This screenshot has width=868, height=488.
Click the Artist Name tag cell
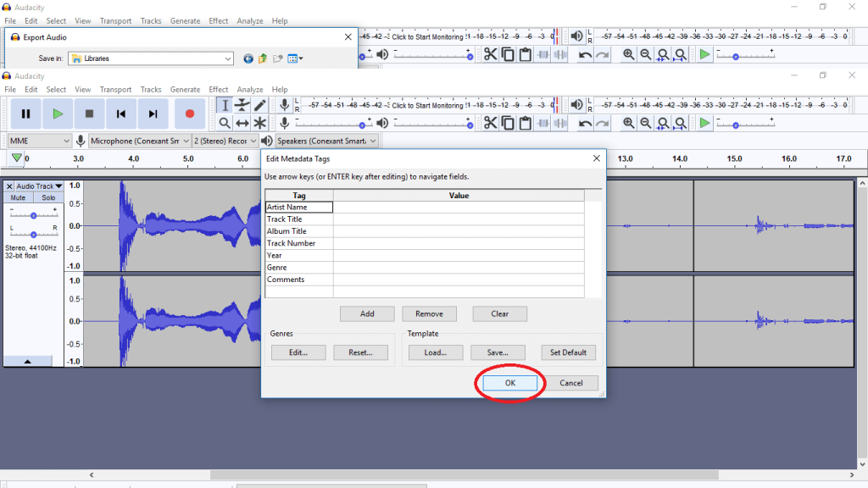[299, 207]
